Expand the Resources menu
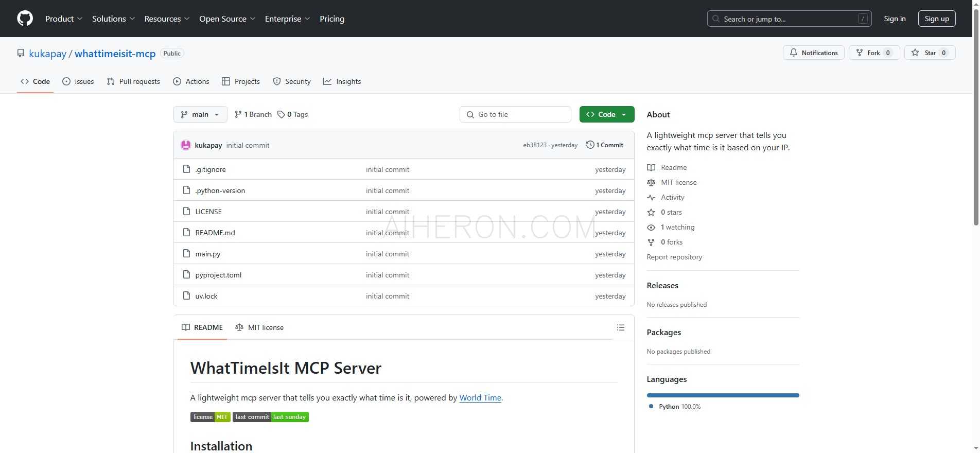 click(x=167, y=19)
